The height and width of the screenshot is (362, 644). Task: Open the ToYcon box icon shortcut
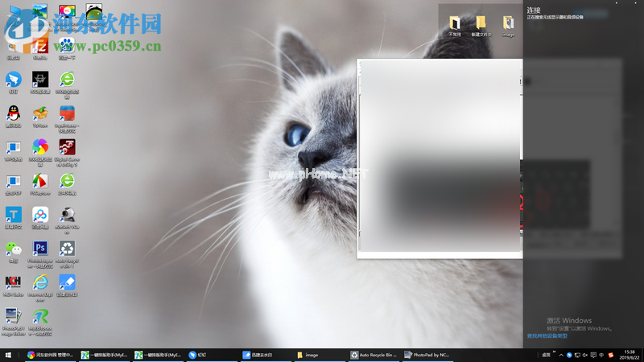coord(39,116)
